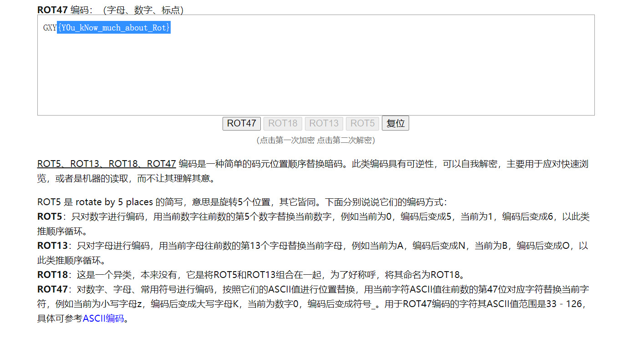Open the ROT5、ROT13、ROT18、ROT47 underlined link
This screenshot has height=338, width=644.
pos(106,164)
